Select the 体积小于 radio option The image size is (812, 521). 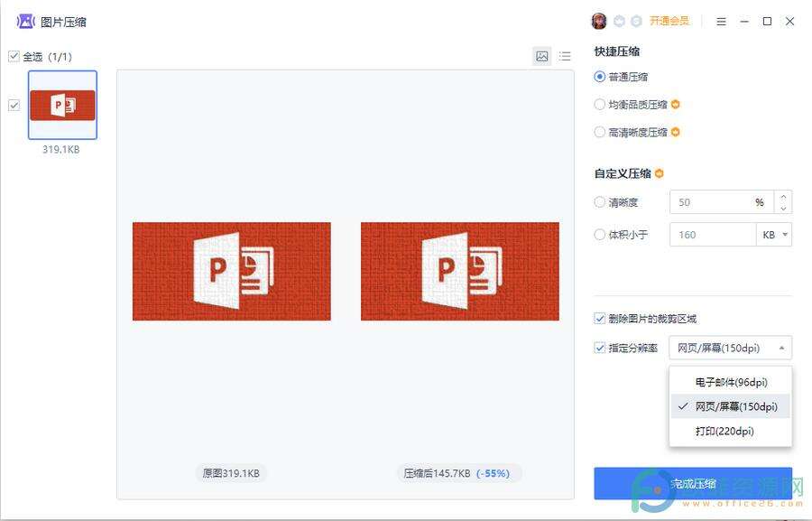pyautogui.click(x=600, y=235)
